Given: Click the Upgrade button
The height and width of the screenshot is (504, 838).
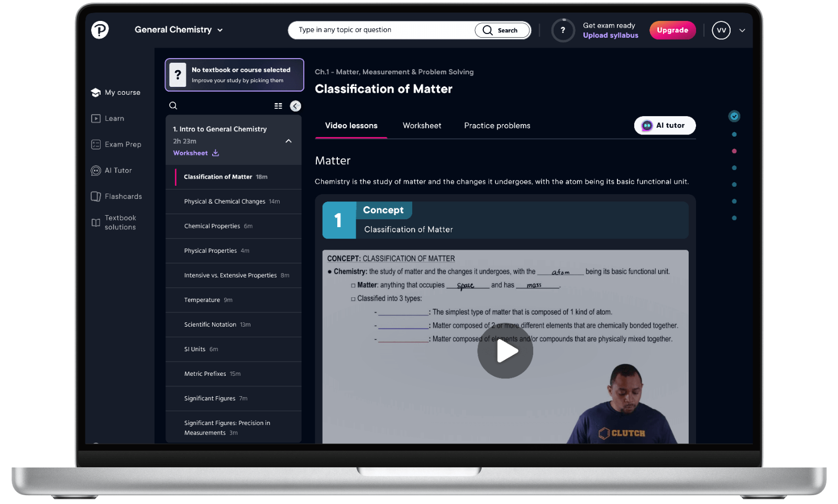Looking at the screenshot, I should pos(672,30).
